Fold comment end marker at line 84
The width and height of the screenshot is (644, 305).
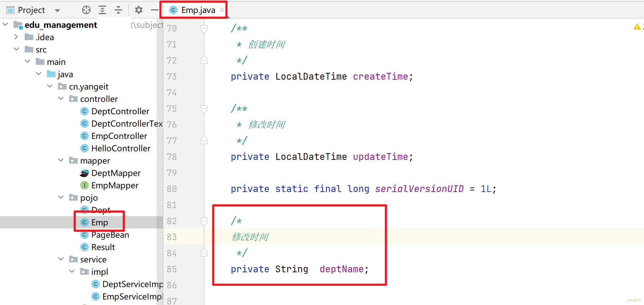click(x=204, y=253)
